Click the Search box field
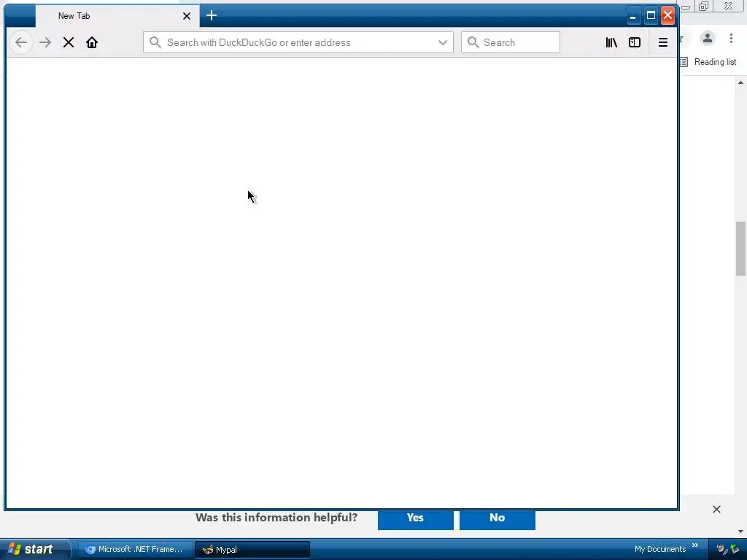This screenshot has height=560, width=747. point(510,42)
